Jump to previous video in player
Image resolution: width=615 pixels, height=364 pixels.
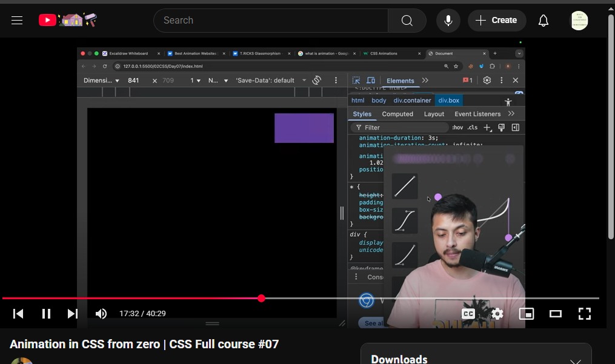18,314
